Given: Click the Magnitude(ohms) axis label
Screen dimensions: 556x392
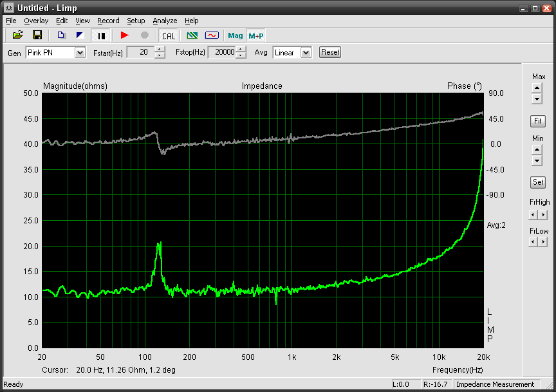Looking at the screenshot, I should (x=75, y=86).
